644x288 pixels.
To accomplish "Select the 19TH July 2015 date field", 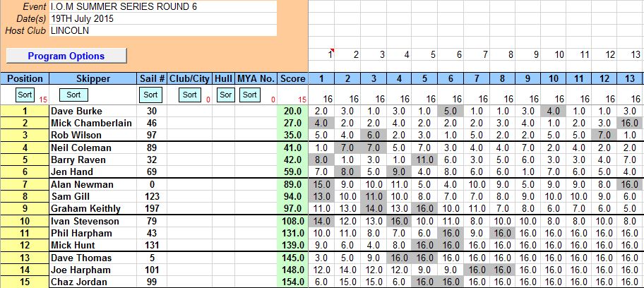I will [162, 18].
